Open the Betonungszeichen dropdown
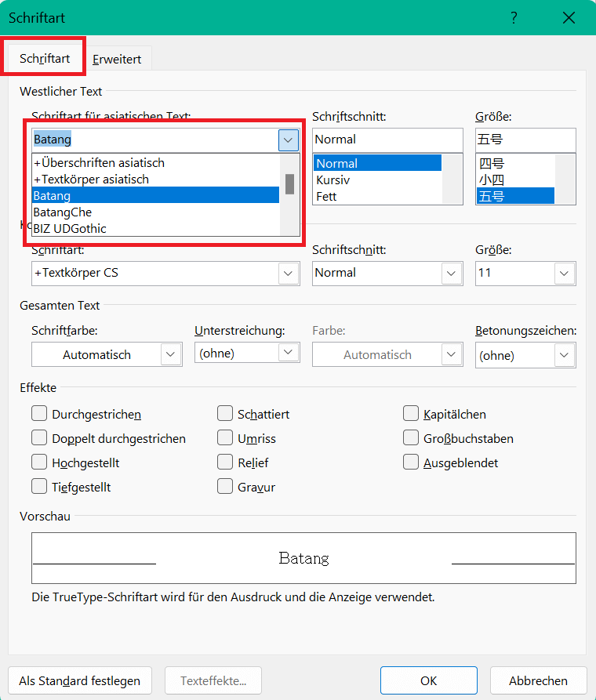 pyautogui.click(x=565, y=355)
